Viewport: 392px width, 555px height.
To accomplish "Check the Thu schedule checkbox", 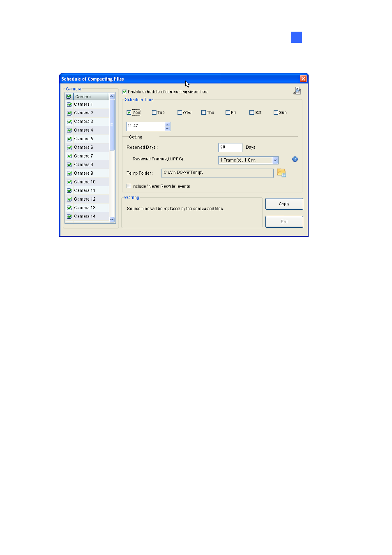I will pyautogui.click(x=203, y=113).
